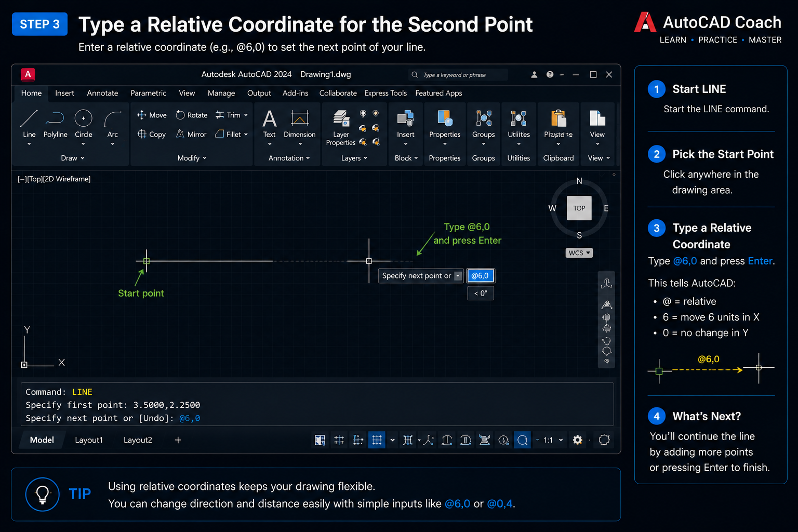Select the Circle tool
Viewport: 798px width, 532px height.
tap(83, 124)
